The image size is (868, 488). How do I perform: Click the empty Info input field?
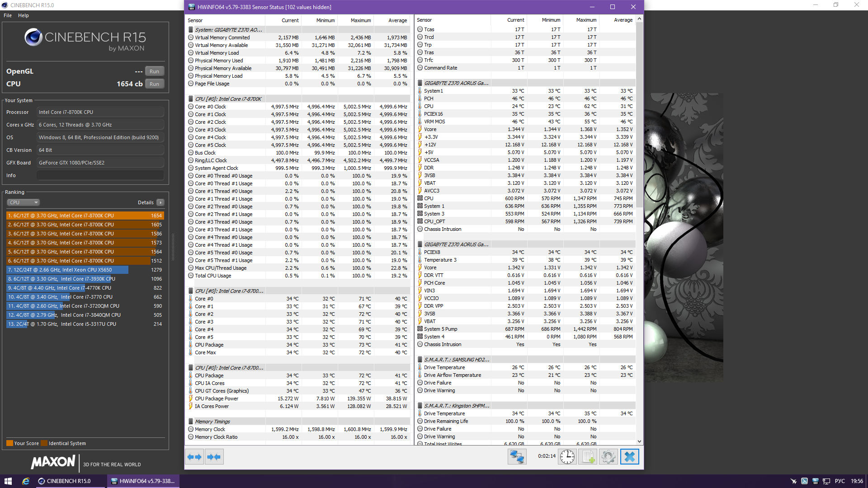coord(100,175)
